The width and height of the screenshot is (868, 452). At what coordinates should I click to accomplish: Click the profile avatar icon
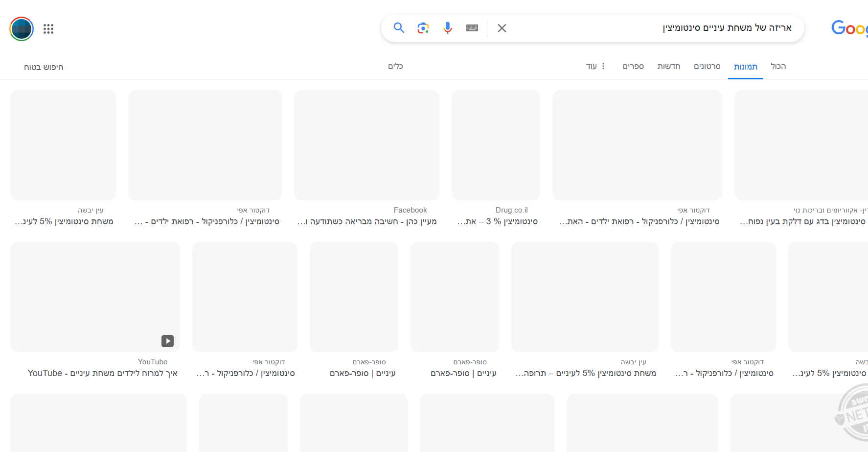click(21, 29)
